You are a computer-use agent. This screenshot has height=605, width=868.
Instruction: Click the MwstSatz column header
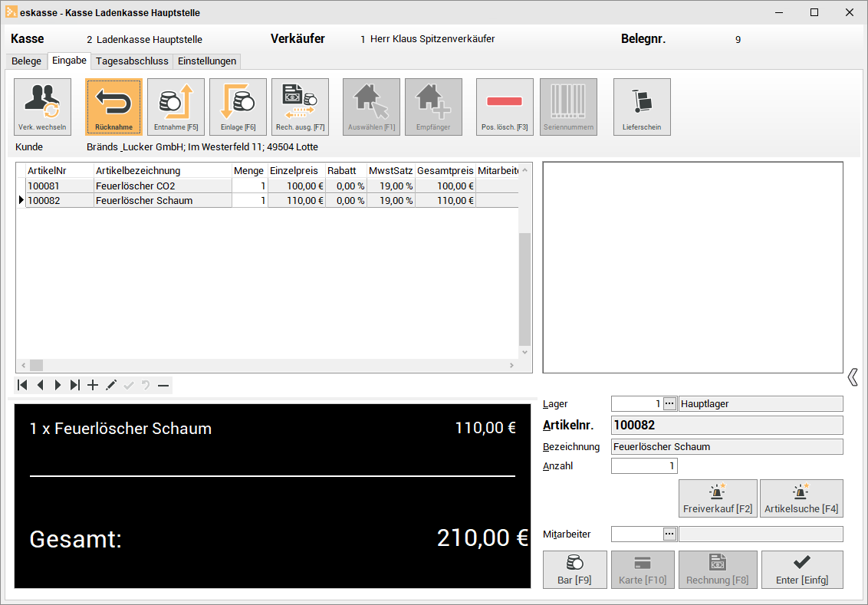coord(390,170)
